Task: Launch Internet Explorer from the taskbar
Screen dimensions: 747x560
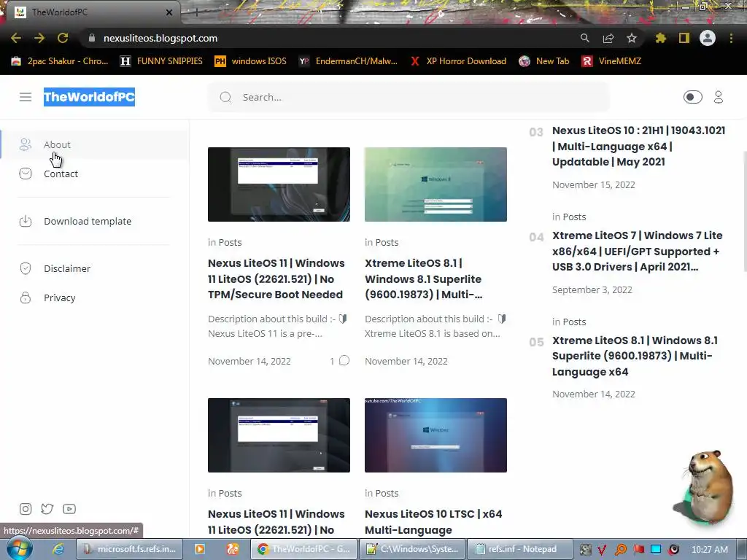Action: [58, 549]
